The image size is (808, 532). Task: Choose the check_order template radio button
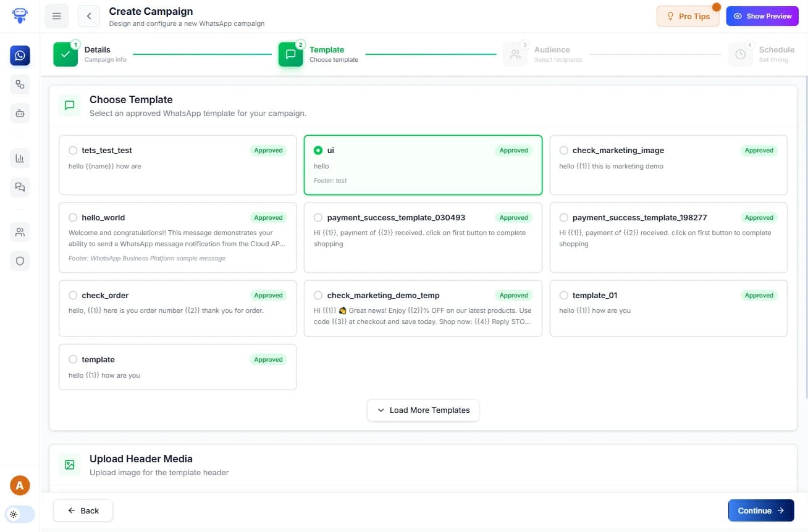click(x=73, y=296)
